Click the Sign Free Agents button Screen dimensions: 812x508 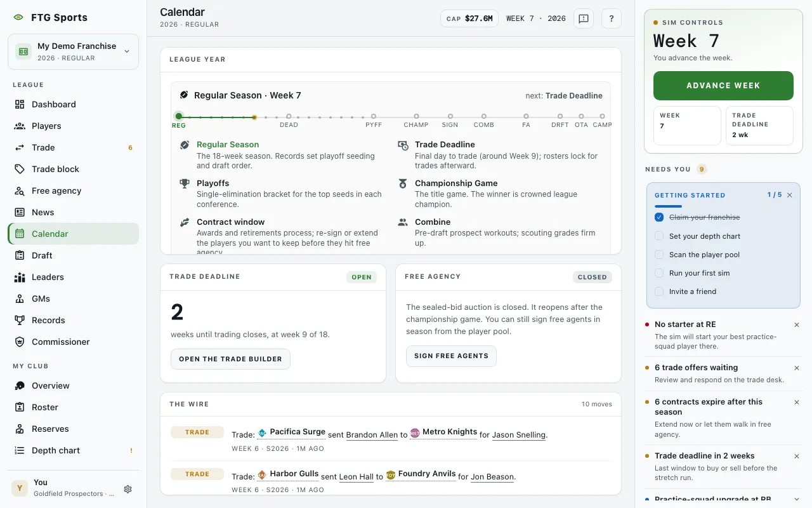(x=451, y=356)
